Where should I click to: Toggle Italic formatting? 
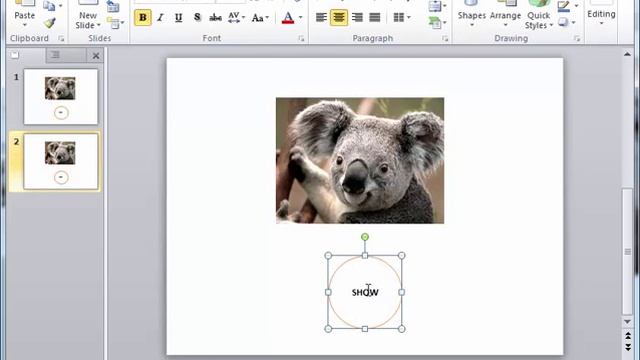[x=160, y=18]
